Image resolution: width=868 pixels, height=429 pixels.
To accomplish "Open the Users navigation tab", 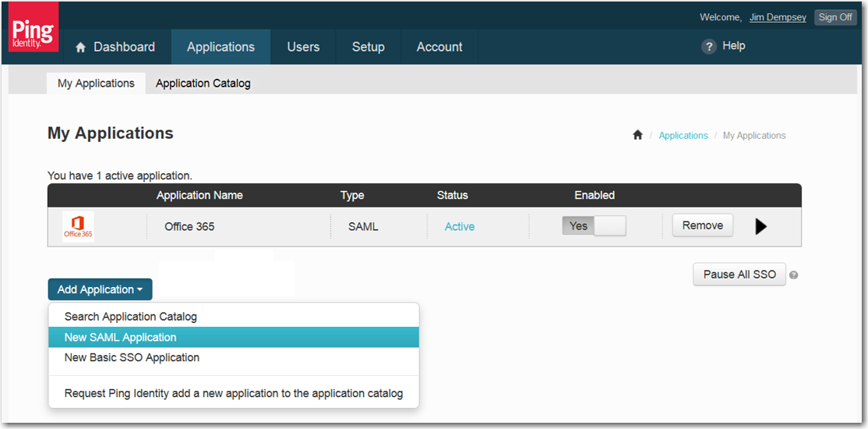I will coord(303,47).
